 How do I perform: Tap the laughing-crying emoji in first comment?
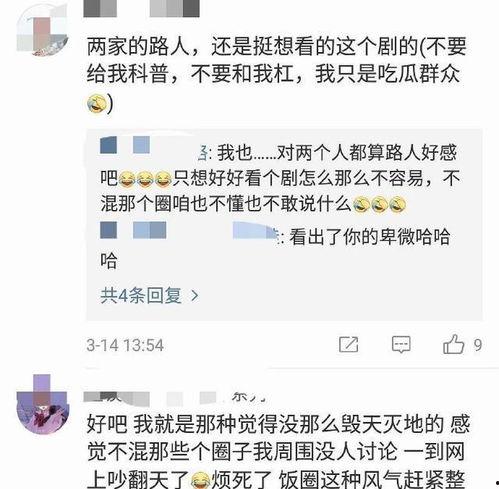pyautogui.click(x=97, y=103)
